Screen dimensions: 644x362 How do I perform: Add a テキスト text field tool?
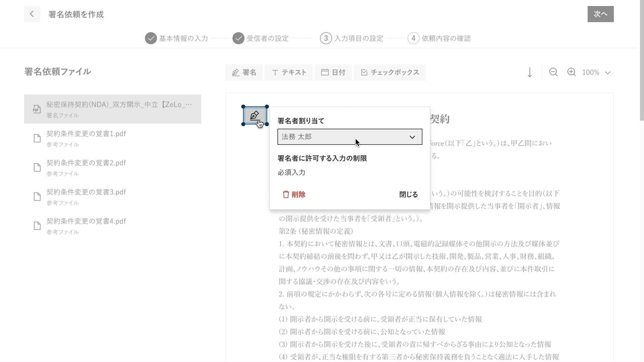click(289, 72)
